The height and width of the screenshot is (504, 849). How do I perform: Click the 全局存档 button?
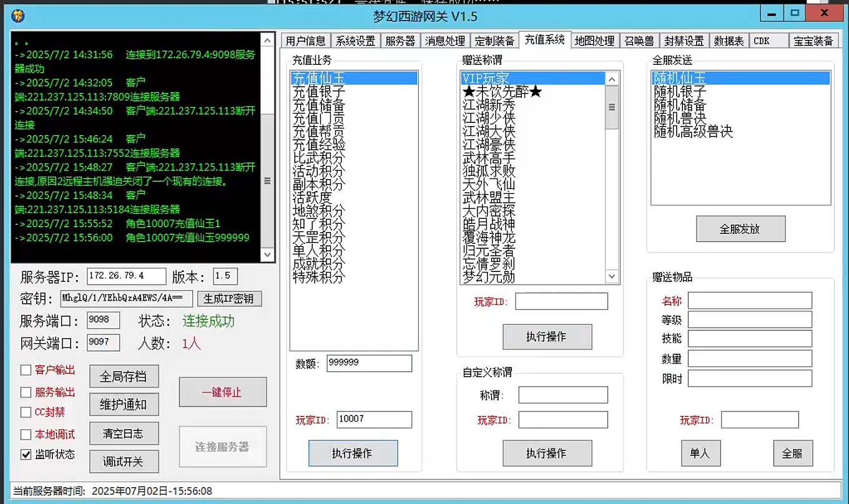point(123,376)
